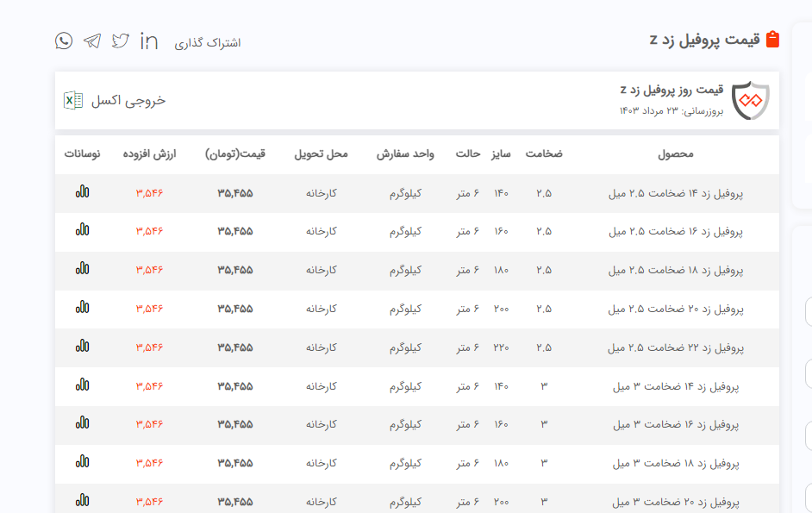Open price fluctuation chart for پروفیل زد ۱۸ ضخامت ۲.۵

[x=82, y=269]
